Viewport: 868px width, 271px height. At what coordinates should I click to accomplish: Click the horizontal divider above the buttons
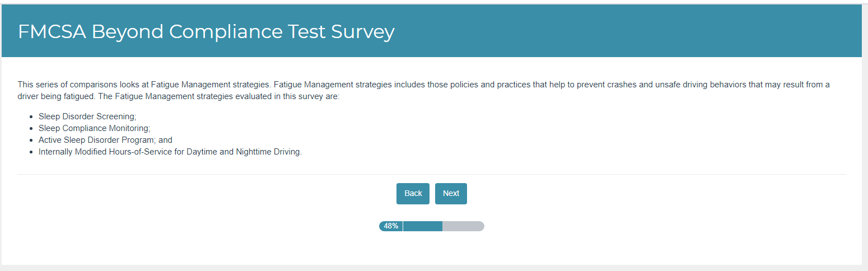point(431,175)
